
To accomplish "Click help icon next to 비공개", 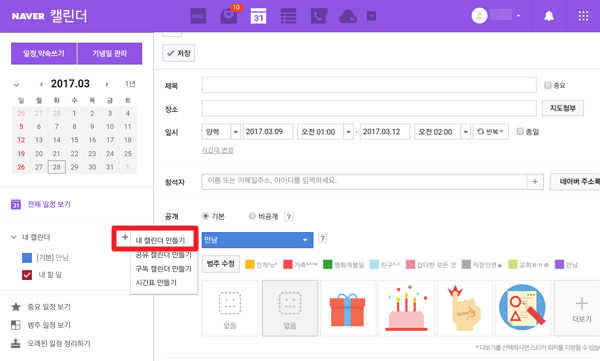I will [289, 217].
